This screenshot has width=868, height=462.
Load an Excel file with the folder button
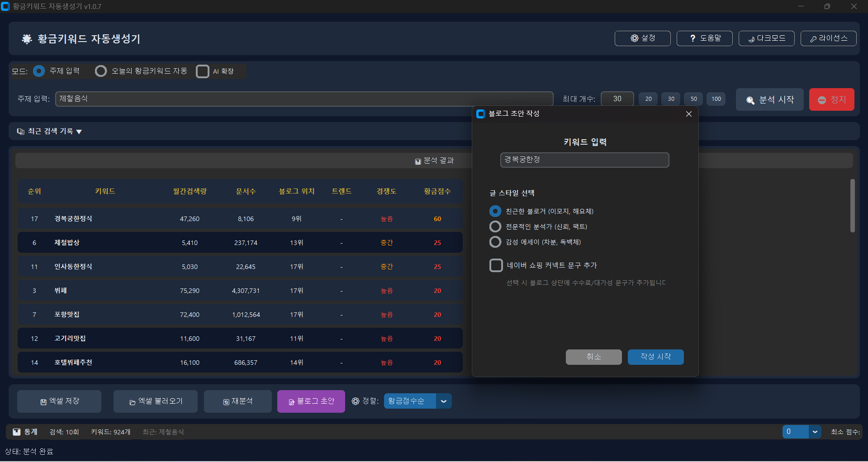tap(156, 401)
